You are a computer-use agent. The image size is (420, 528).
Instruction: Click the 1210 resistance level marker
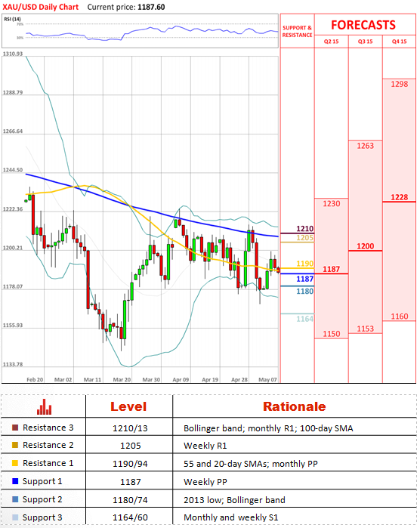305,229
